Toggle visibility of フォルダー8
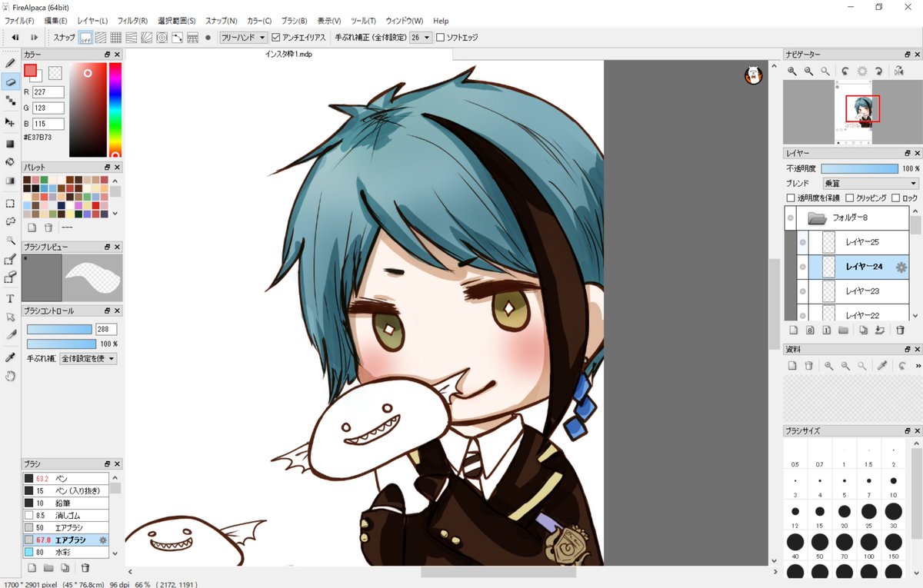The image size is (923, 588). [790, 218]
